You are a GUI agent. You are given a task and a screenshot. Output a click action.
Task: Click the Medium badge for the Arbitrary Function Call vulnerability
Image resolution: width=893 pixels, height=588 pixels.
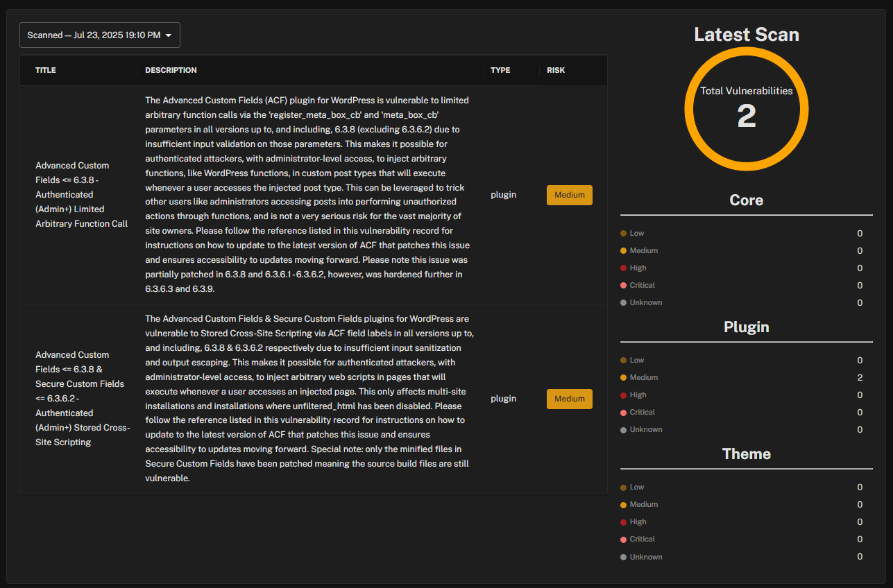(569, 195)
